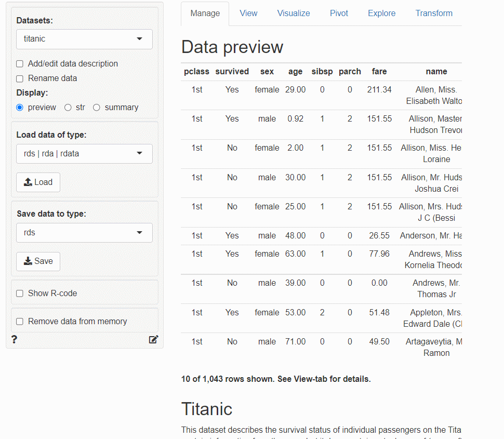Click the survived column header
The width and height of the screenshot is (504, 439).
(232, 72)
